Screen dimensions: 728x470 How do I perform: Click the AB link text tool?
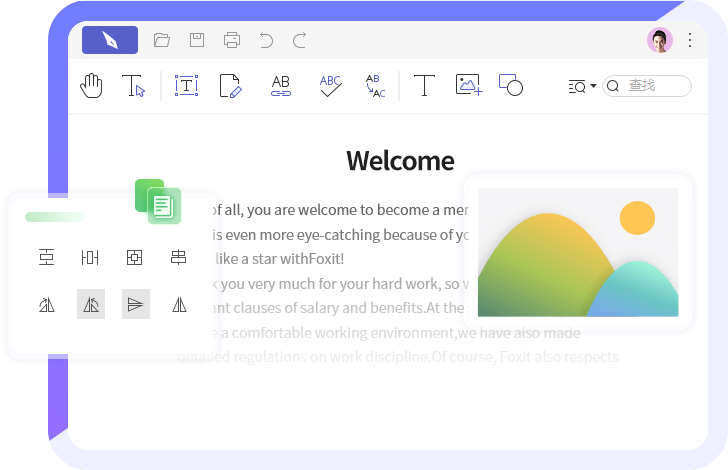pyautogui.click(x=281, y=86)
